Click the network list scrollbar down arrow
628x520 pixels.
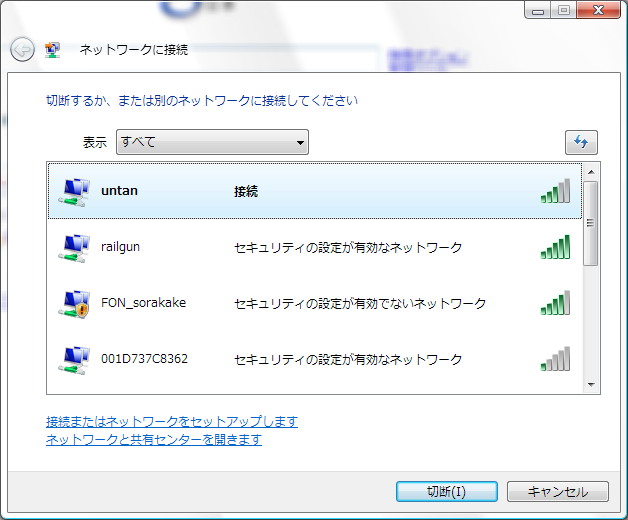coord(591,385)
